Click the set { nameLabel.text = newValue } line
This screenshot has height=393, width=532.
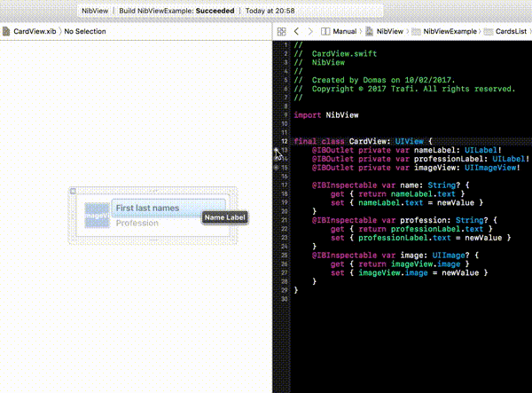(407, 203)
